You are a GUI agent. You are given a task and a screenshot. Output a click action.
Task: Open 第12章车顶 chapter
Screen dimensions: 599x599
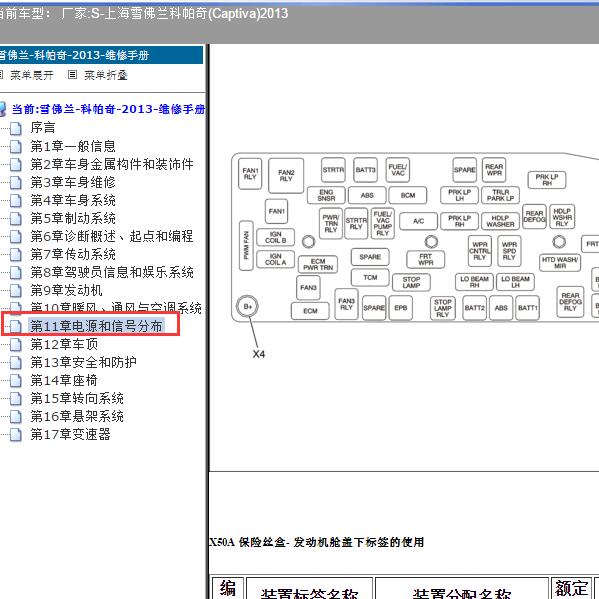(64, 344)
